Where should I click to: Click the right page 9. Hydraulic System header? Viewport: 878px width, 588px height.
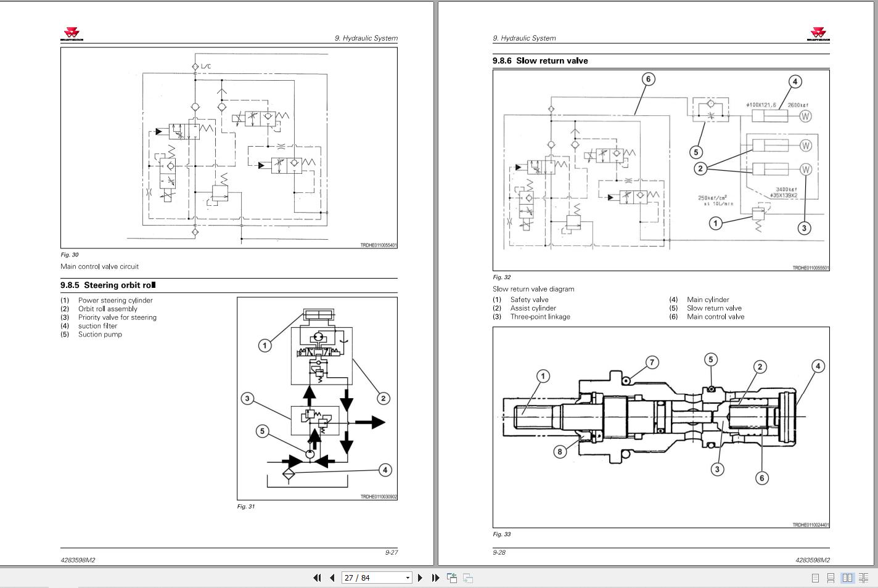click(524, 38)
